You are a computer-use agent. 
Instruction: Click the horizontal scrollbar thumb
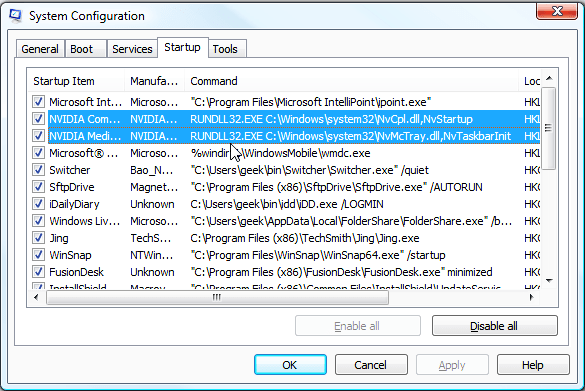pos(218,297)
